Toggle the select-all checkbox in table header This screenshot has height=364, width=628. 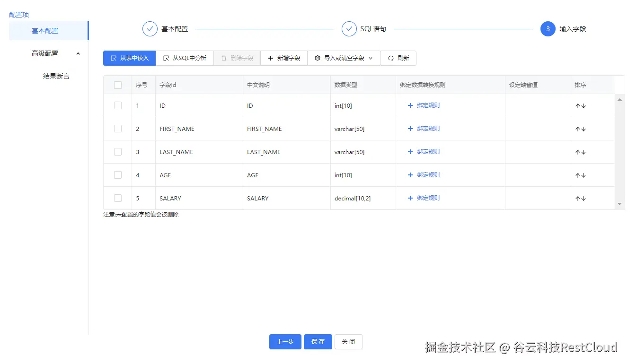pyautogui.click(x=118, y=85)
